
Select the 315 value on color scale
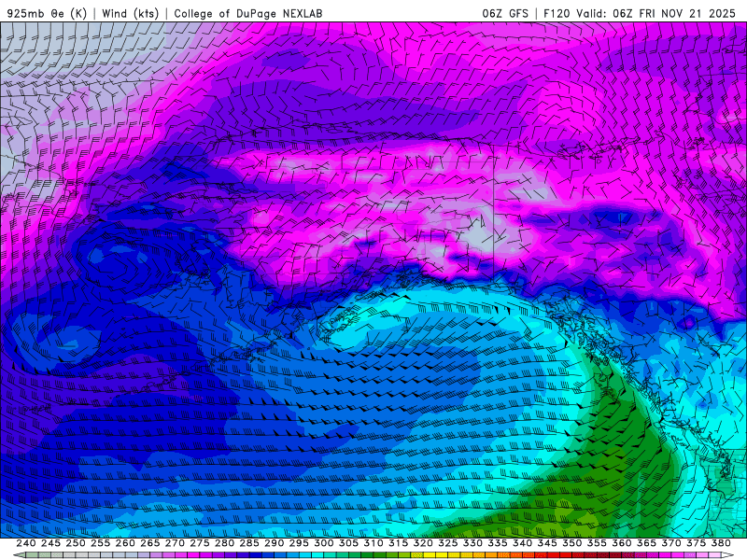point(399,543)
